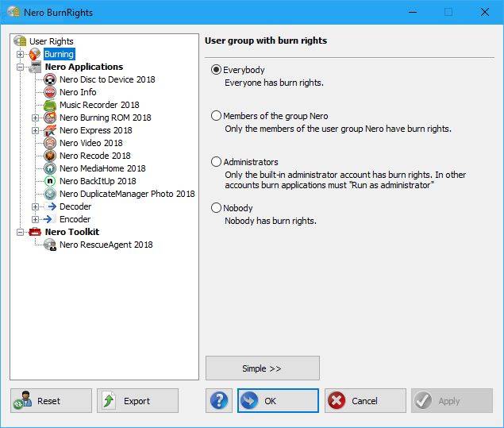
Task: Click the Cancel button
Action: pyautogui.click(x=365, y=401)
